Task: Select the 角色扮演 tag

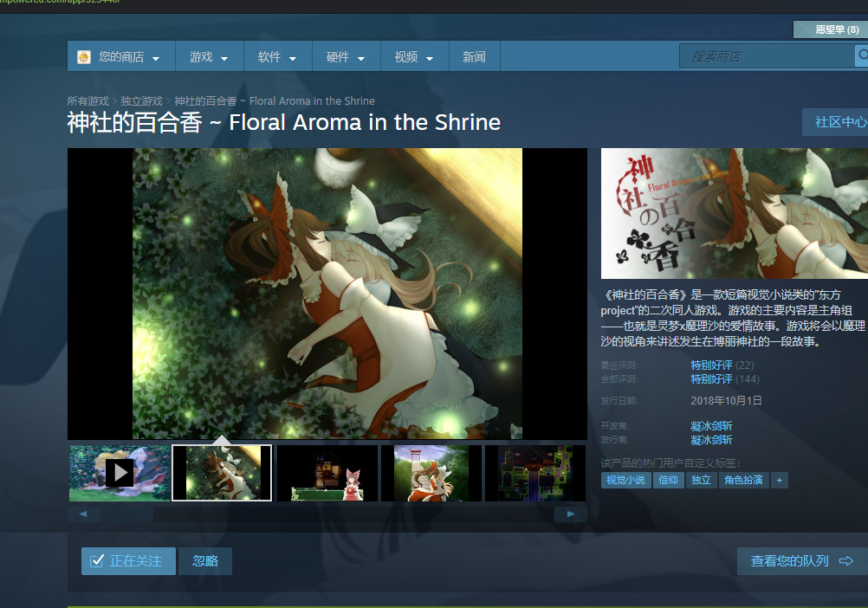Action: (x=743, y=480)
